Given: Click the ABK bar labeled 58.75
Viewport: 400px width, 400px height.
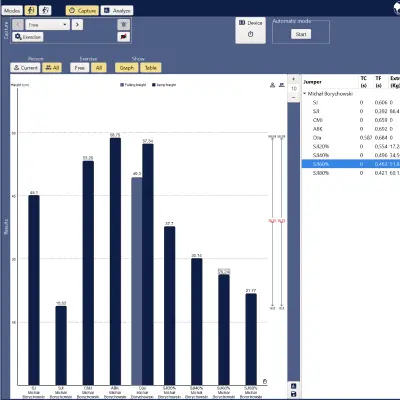Looking at the screenshot, I should [x=115, y=262].
